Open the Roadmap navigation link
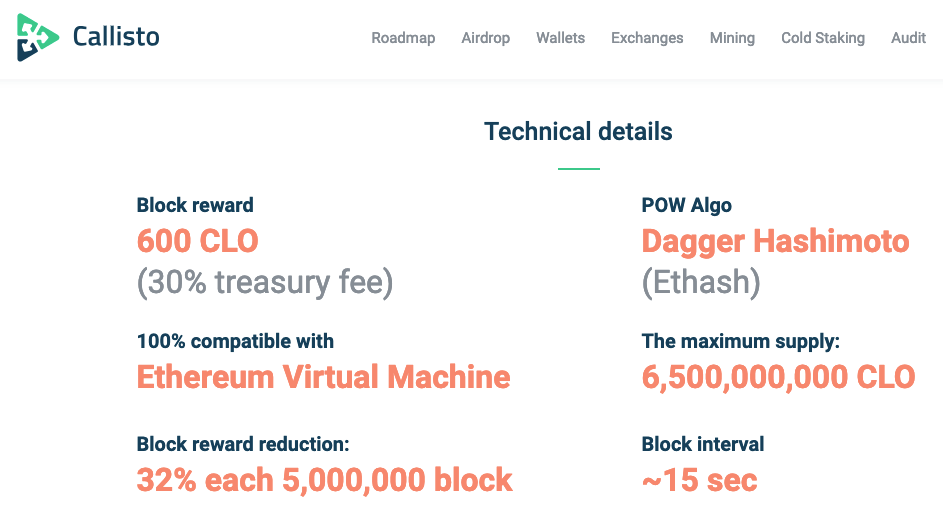The width and height of the screenshot is (943, 523). coord(403,38)
